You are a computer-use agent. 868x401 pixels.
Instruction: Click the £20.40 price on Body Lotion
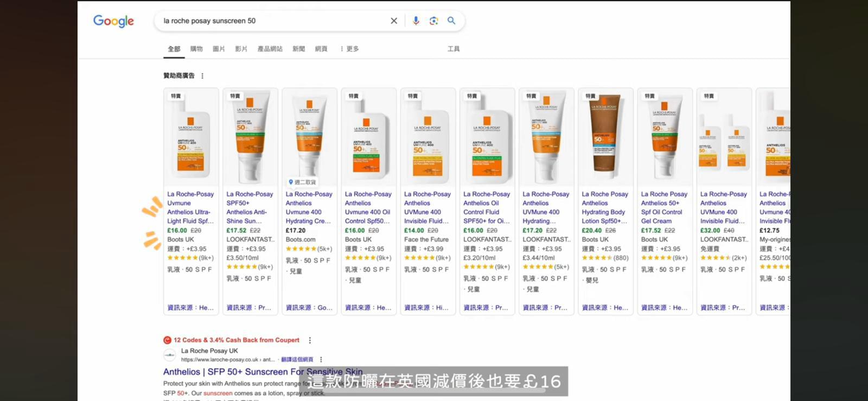point(591,231)
